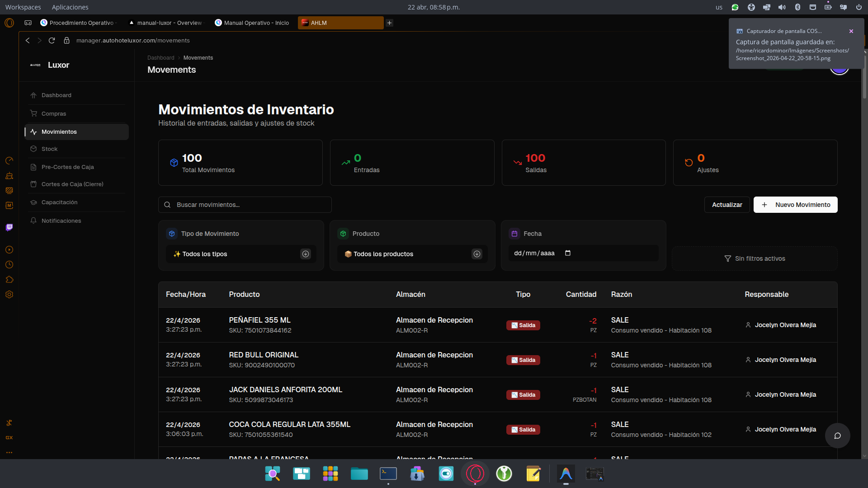Click the search magnifier in Buscar movimientos

(x=167, y=205)
